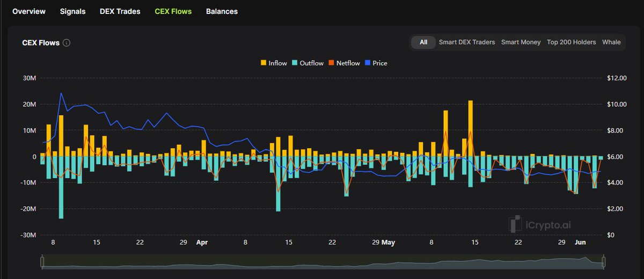The height and width of the screenshot is (279, 644).
Task: Open the Overview tab
Action: pos(29,11)
